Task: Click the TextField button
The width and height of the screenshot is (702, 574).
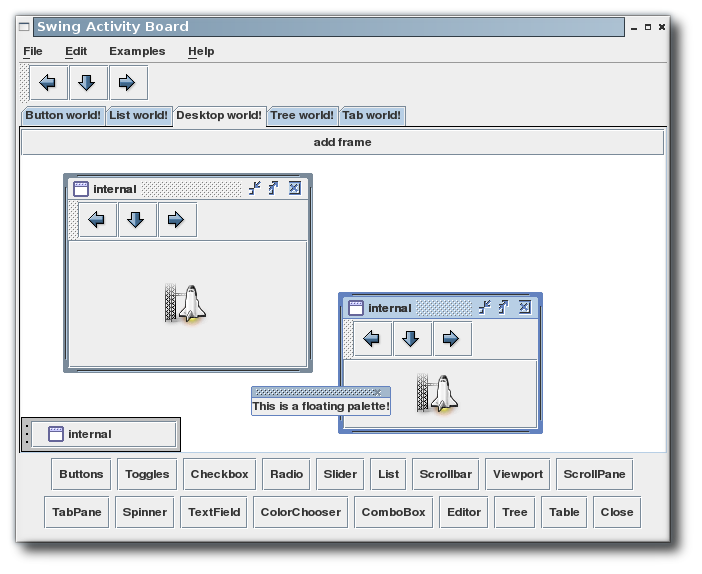Action: 214,512
